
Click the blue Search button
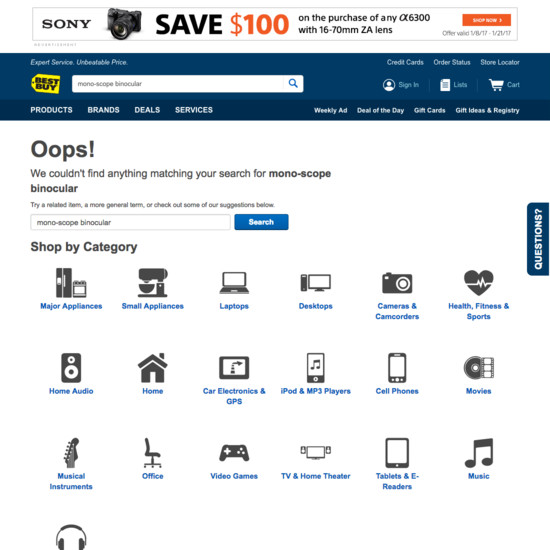[x=261, y=222]
